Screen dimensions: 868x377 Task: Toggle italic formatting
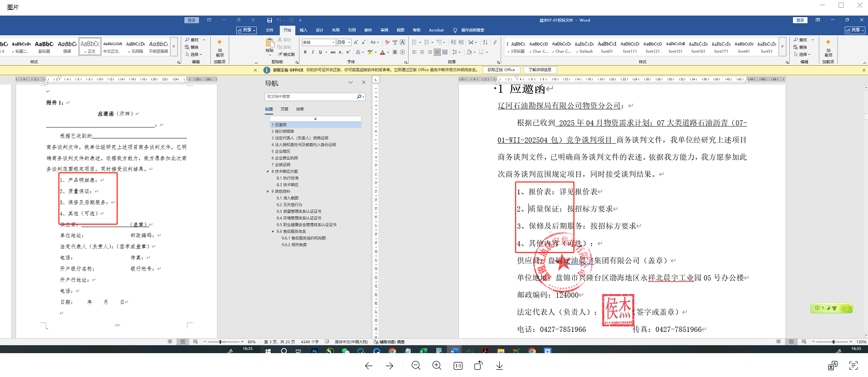coord(312,52)
